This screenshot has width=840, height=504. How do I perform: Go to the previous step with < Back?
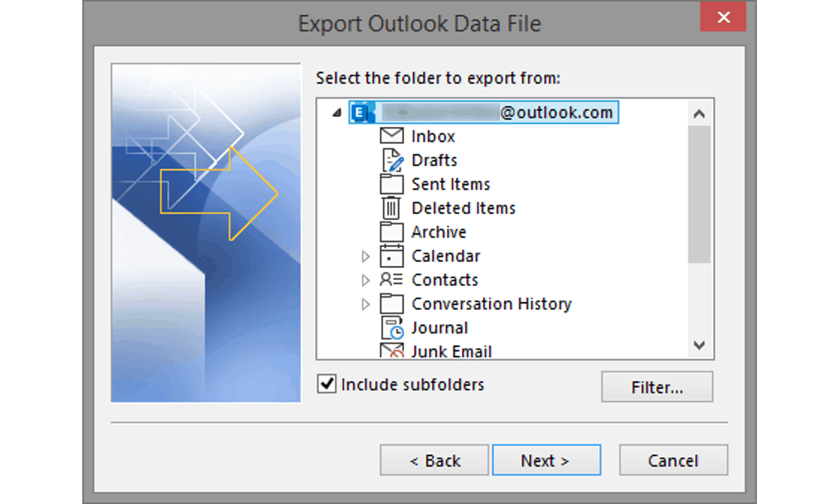434,460
